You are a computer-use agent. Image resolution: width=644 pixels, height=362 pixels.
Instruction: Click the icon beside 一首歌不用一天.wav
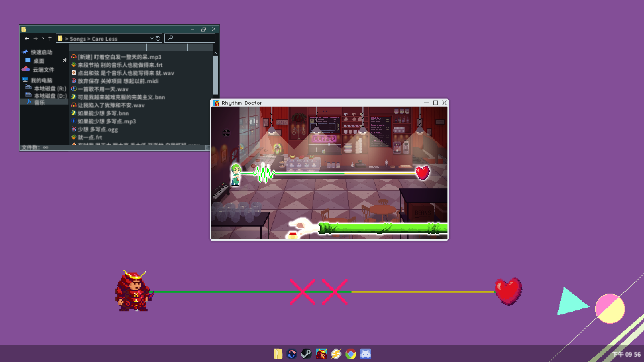(x=74, y=89)
